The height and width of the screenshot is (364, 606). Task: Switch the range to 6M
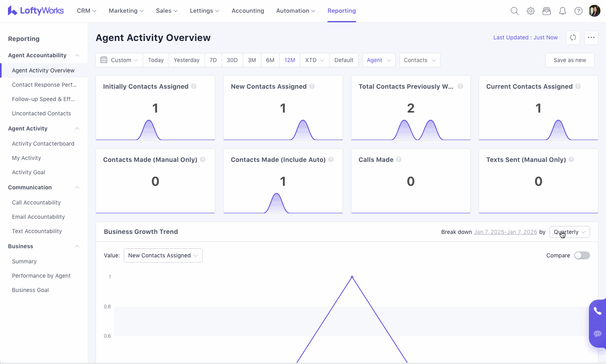click(x=270, y=60)
